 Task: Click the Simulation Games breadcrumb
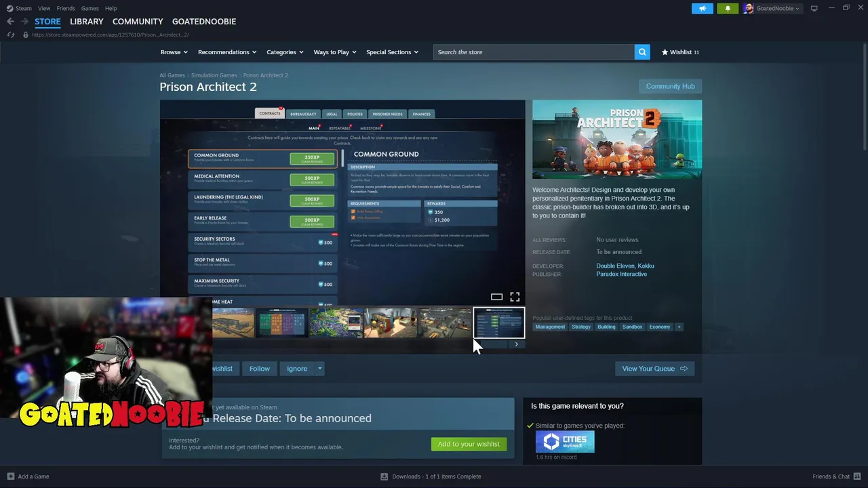point(214,75)
